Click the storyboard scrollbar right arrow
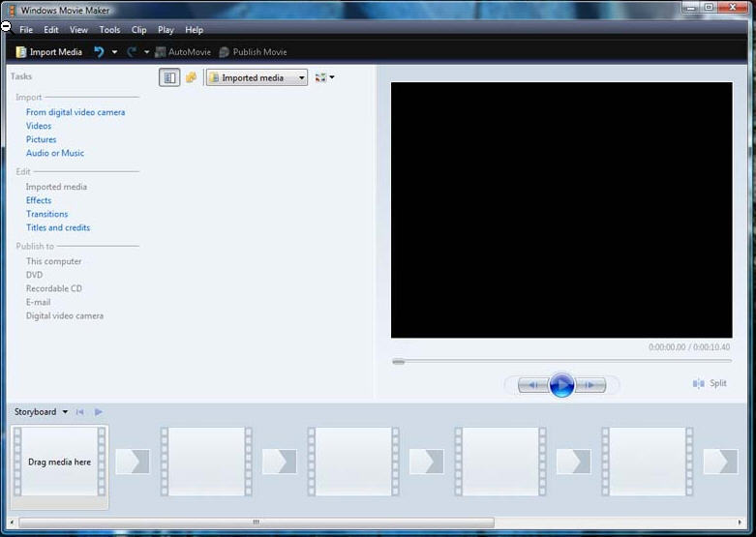Image resolution: width=756 pixels, height=537 pixels. pyautogui.click(x=740, y=522)
